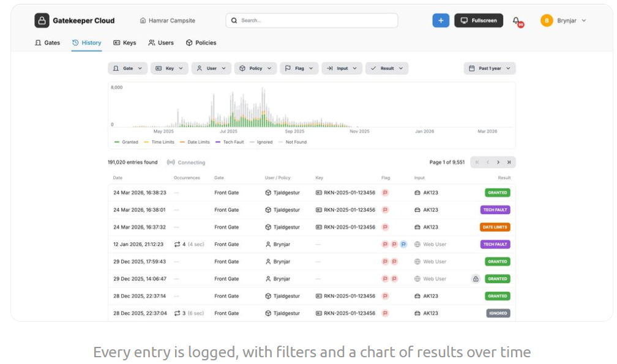Click the repeat icon in the 22:37:04 row
This screenshot has width=617, height=364.
[177, 313]
